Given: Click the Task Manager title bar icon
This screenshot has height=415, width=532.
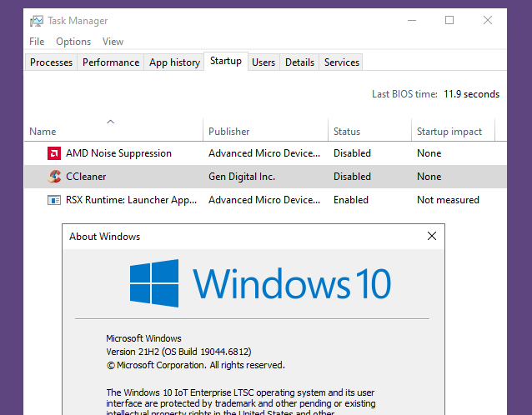Looking at the screenshot, I should coord(37,21).
